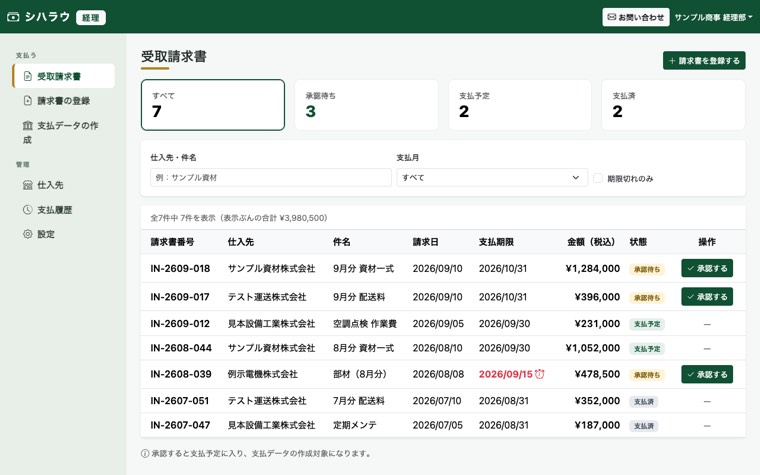
Task: Click the bank icon beside 支払データの作成
Action: (x=28, y=126)
